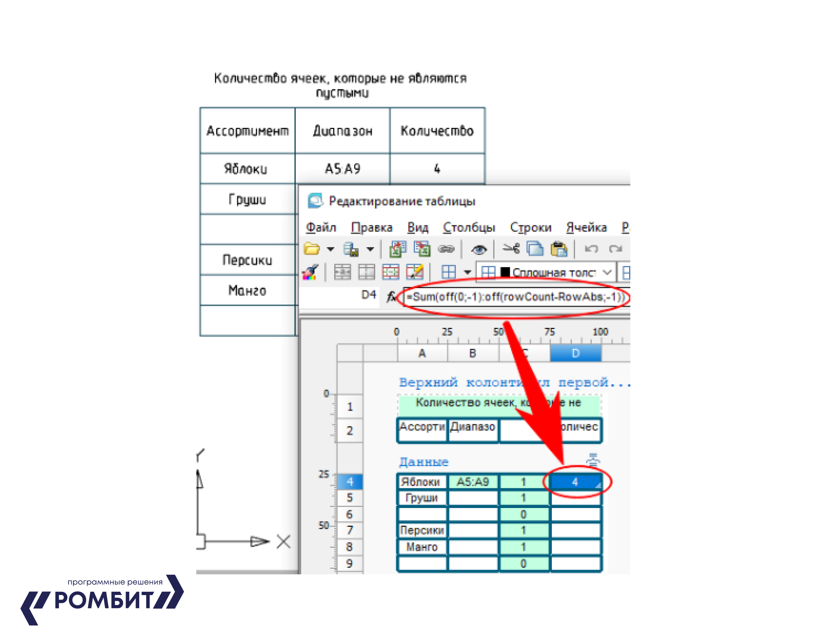Screen dimensions: 828x644
Task: Click the import from Excel icon
Action: 398,249
